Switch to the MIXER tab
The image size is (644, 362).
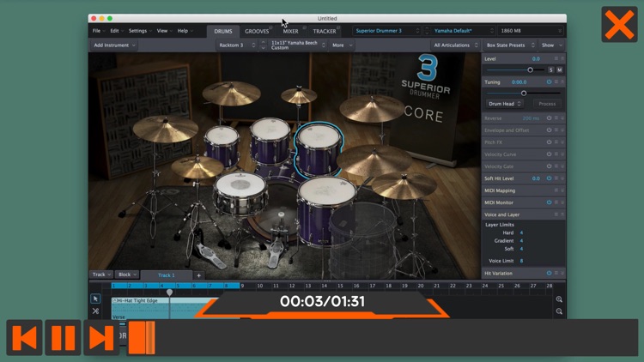pos(290,31)
